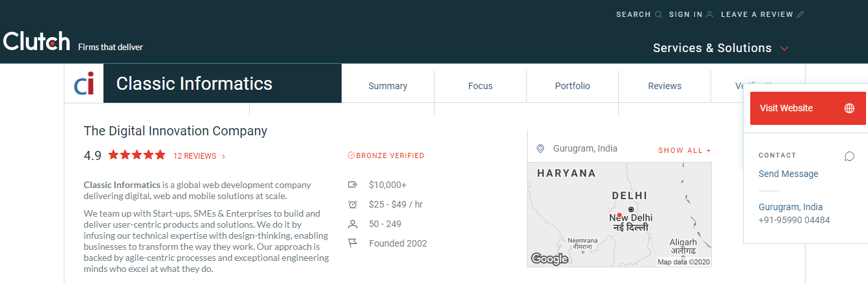868x283 pixels.
Task: Click the globe icon on Visit Website
Action: pyautogui.click(x=849, y=109)
